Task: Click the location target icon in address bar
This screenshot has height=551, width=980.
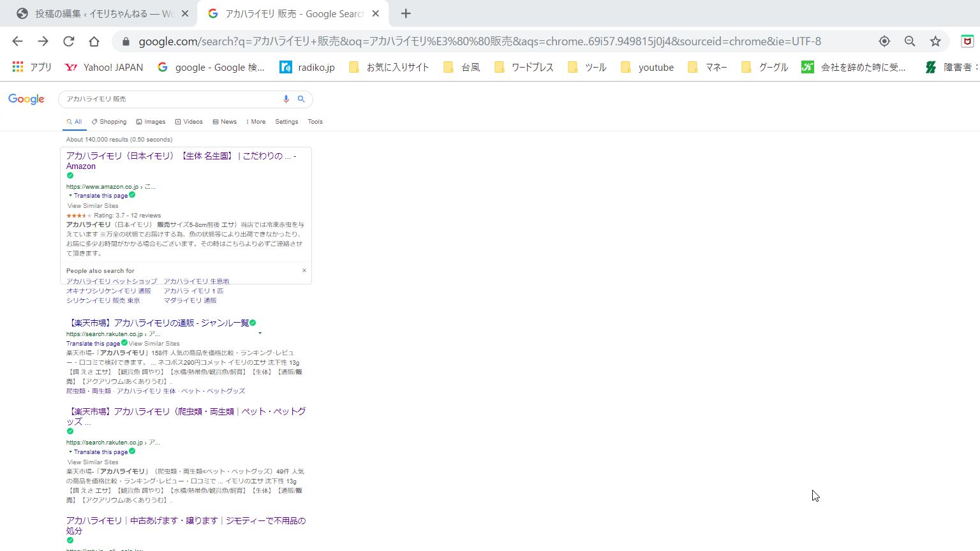Action: click(x=884, y=41)
